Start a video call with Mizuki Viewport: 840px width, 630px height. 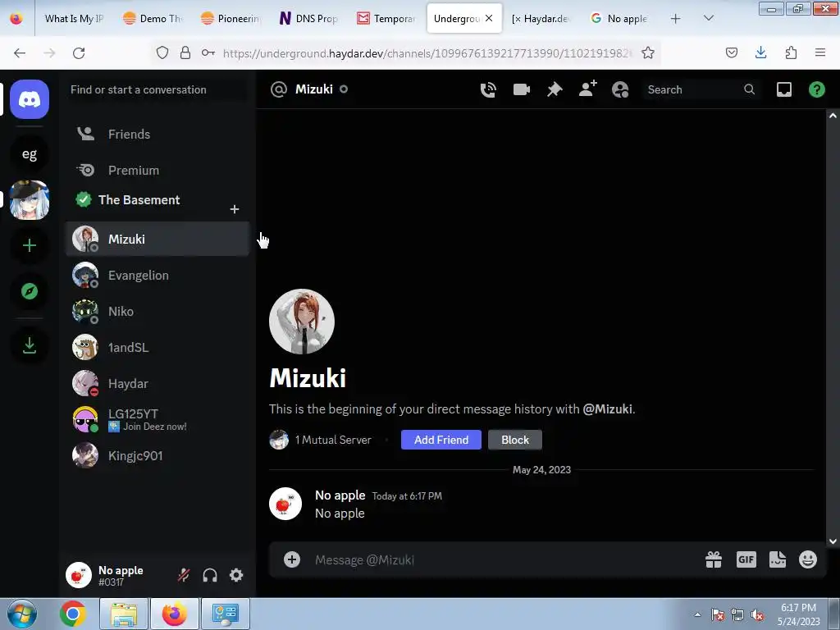(521, 89)
